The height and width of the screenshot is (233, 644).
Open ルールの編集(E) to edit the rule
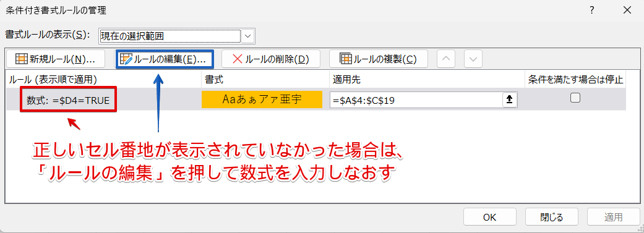[x=165, y=59]
